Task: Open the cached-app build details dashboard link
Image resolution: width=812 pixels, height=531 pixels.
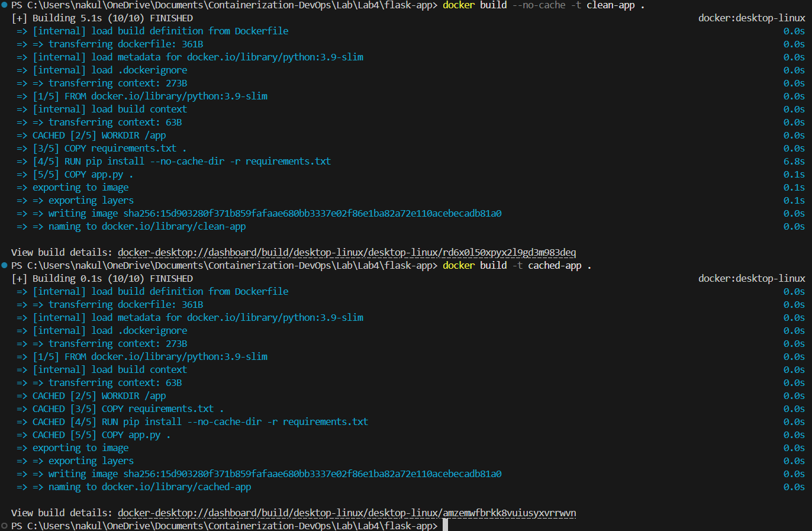Action: click(347, 513)
